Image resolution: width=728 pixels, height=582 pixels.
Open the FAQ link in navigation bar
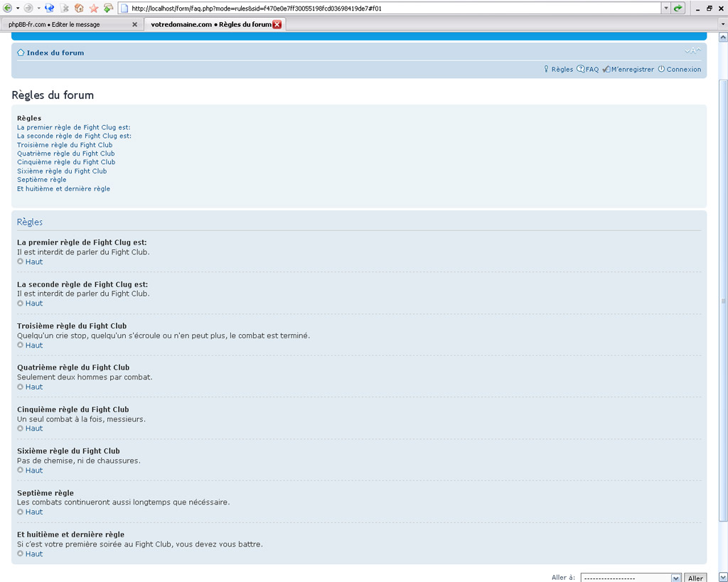point(591,70)
